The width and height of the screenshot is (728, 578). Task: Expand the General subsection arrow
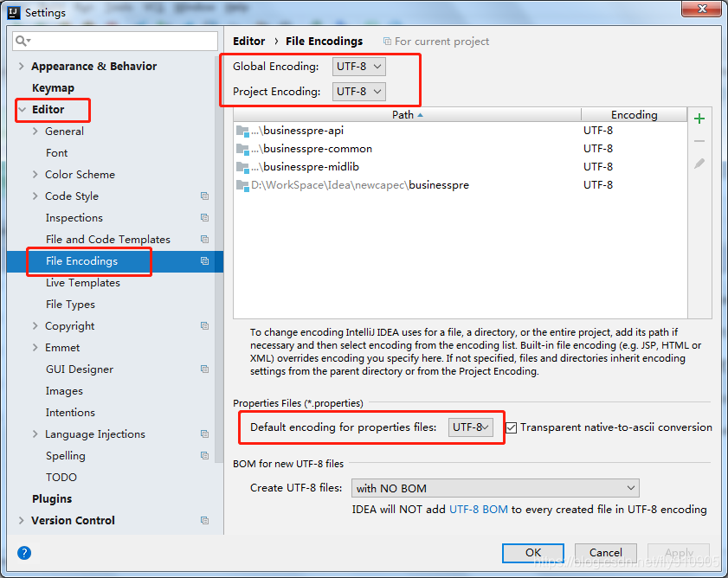pos(35,131)
